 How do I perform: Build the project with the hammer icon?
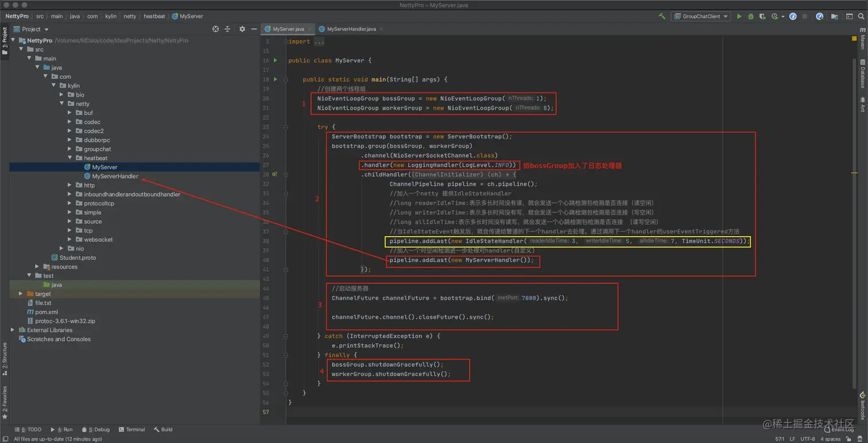point(662,17)
